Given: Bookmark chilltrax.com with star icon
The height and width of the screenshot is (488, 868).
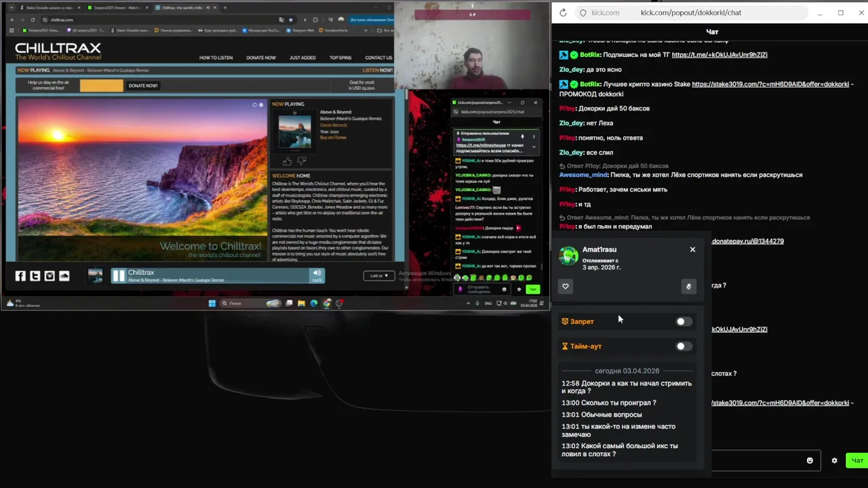Looking at the screenshot, I should (x=291, y=20).
